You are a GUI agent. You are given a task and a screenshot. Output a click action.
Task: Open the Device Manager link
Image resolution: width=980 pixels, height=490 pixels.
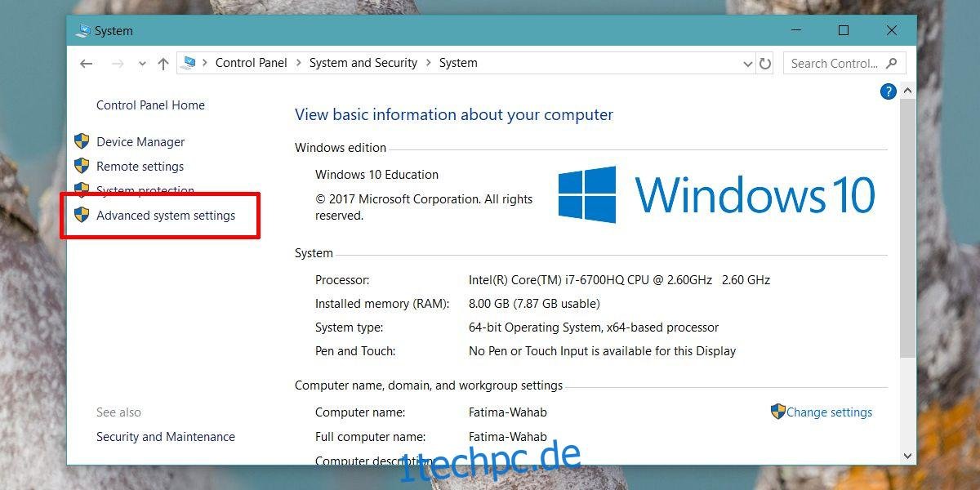click(140, 142)
